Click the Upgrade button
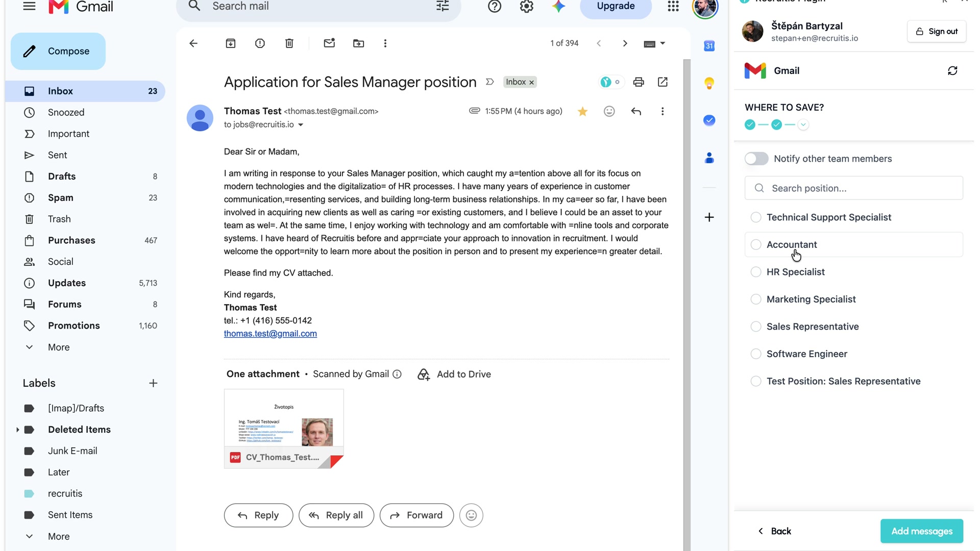The width and height of the screenshot is (980, 551). click(616, 7)
